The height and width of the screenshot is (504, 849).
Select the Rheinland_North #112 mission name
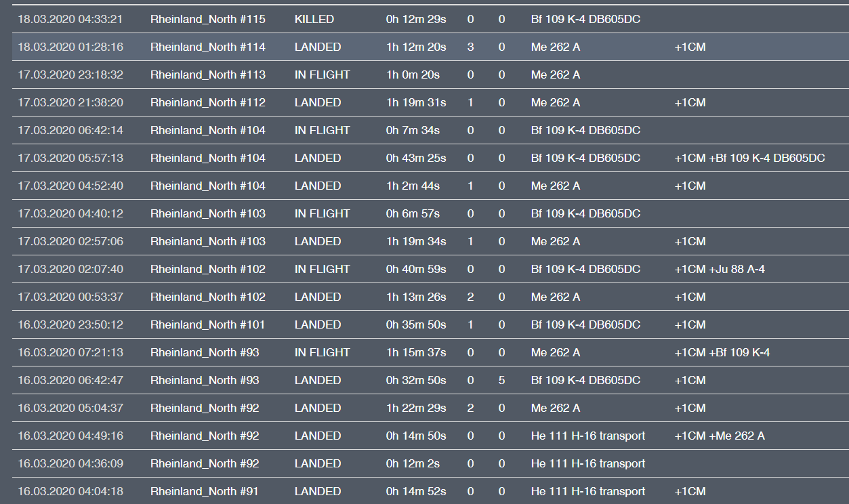[207, 103]
